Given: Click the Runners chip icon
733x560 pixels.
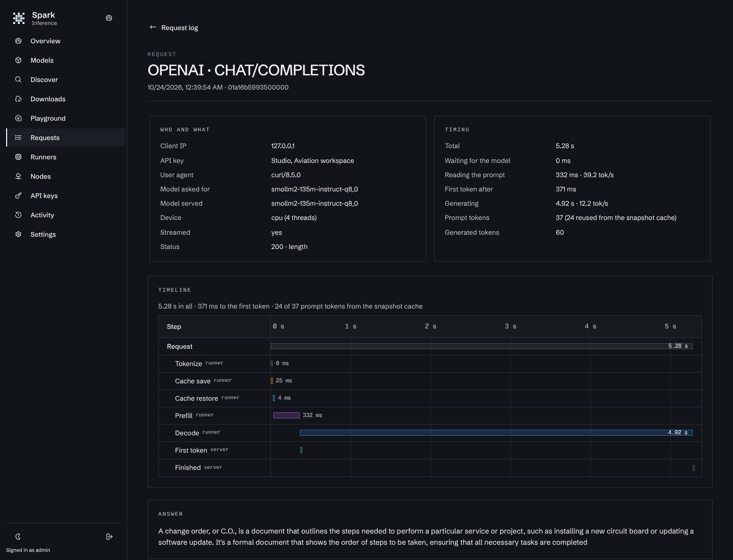Looking at the screenshot, I should click(x=18, y=157).
